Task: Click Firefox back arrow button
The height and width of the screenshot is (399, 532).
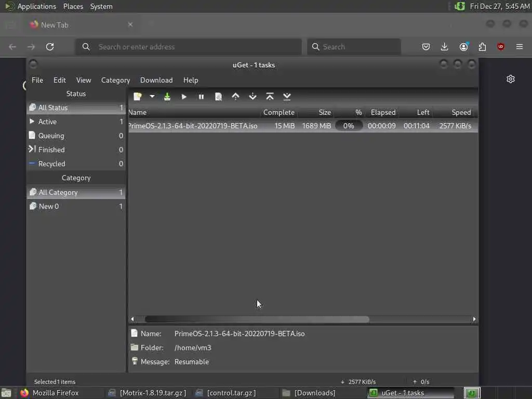Action: (x=12, y=47)
